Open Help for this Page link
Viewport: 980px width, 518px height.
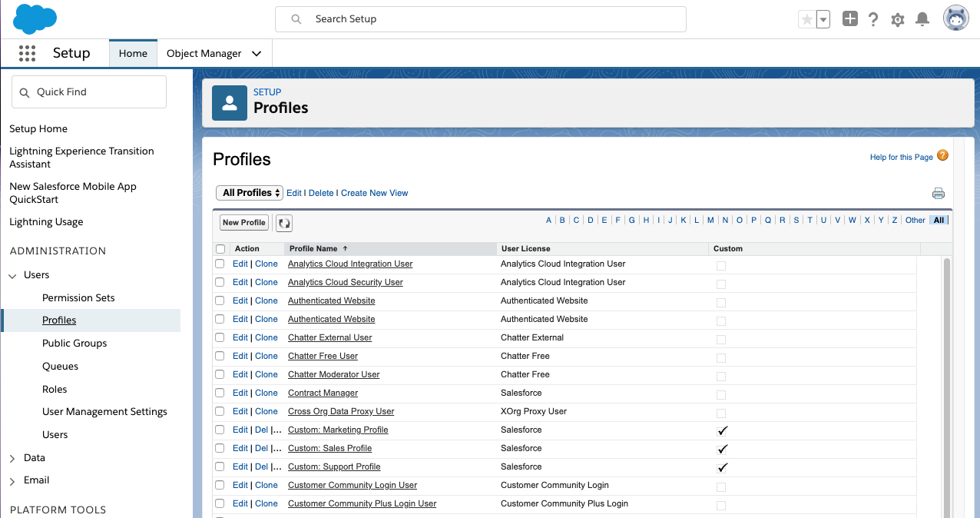[901, 157]
